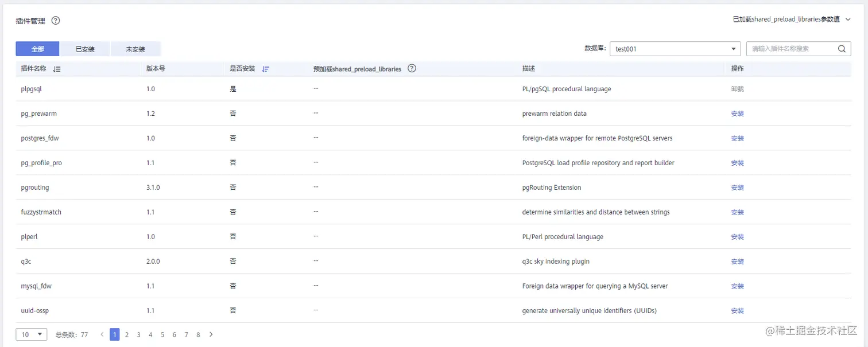868x347 pixels.
Task: Install the postgres_fdw plugin
Action: coord(737,138)
